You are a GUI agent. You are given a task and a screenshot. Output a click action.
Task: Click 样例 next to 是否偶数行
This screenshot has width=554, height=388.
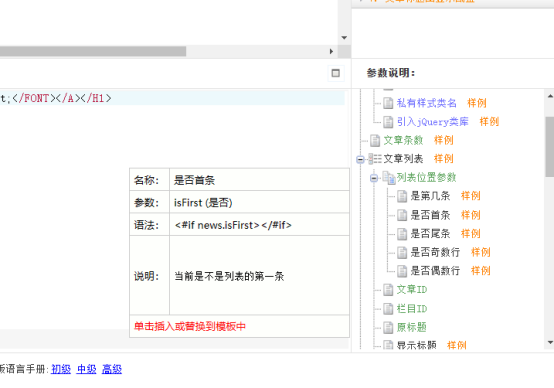481,271
